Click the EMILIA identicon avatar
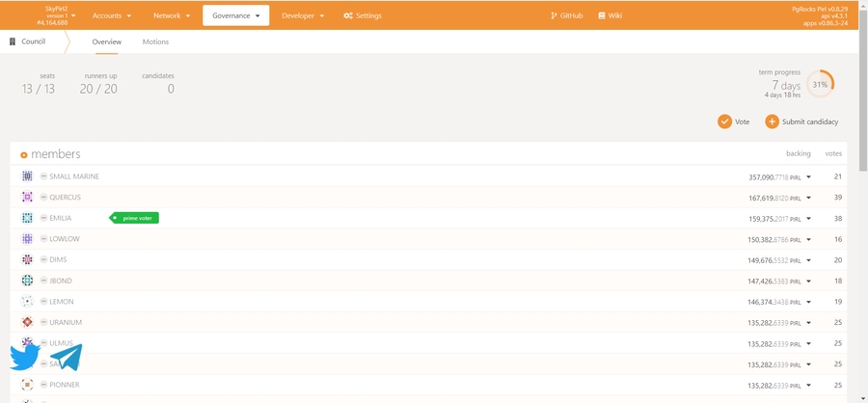 tap(28, 218)
